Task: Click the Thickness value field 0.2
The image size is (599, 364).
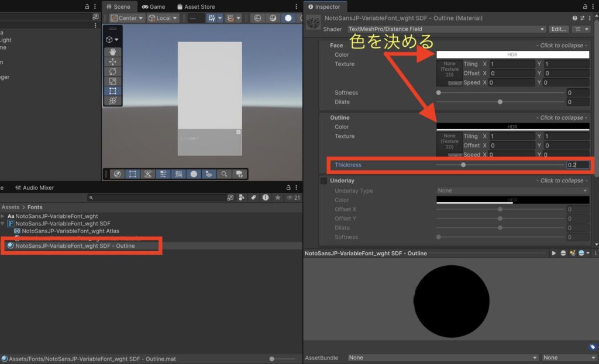Action: [578, 165]
